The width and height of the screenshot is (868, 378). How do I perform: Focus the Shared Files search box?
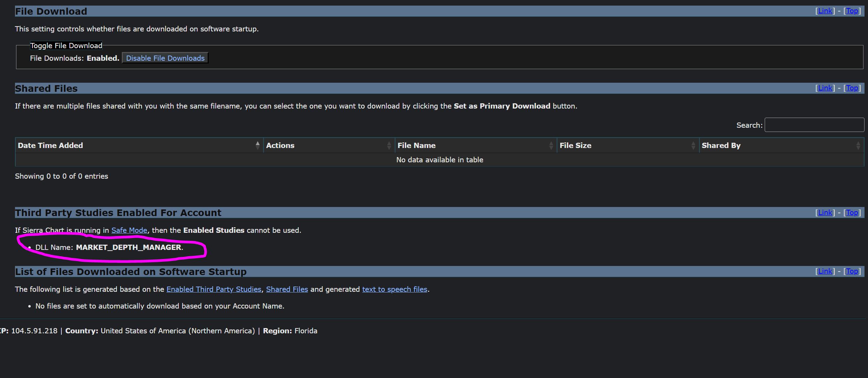pyautogui.click(x=814, y=125)
